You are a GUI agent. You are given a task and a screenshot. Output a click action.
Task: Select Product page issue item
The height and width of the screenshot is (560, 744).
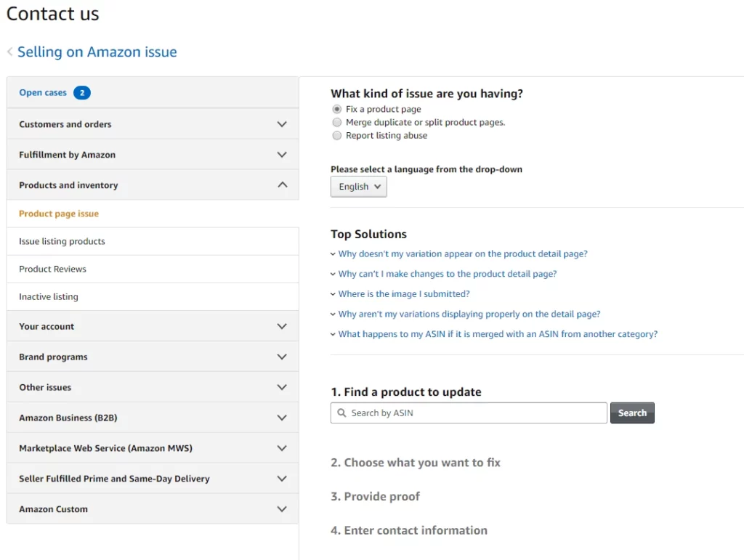tap(153, 214)
